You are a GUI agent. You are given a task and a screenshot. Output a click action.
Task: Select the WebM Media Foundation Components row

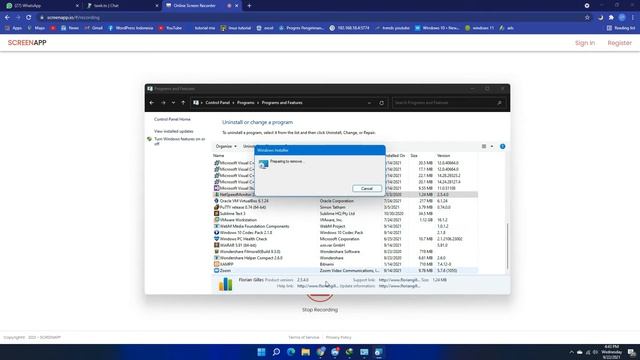(x=345, y=226)
